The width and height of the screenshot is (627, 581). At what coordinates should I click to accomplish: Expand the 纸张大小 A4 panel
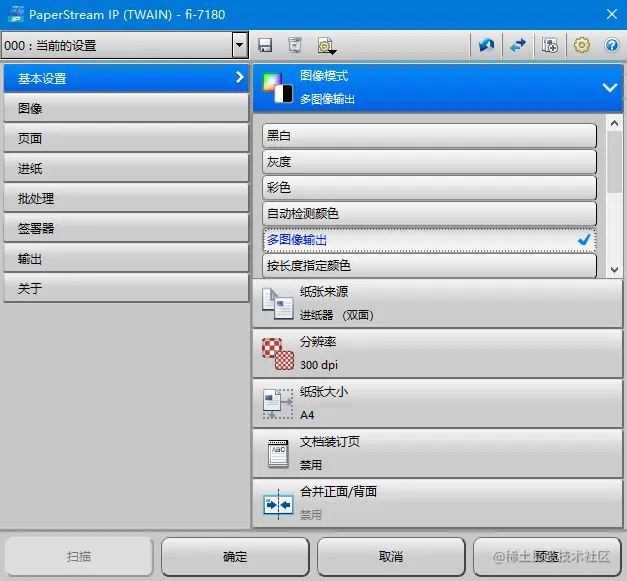[x=437, y=403]
